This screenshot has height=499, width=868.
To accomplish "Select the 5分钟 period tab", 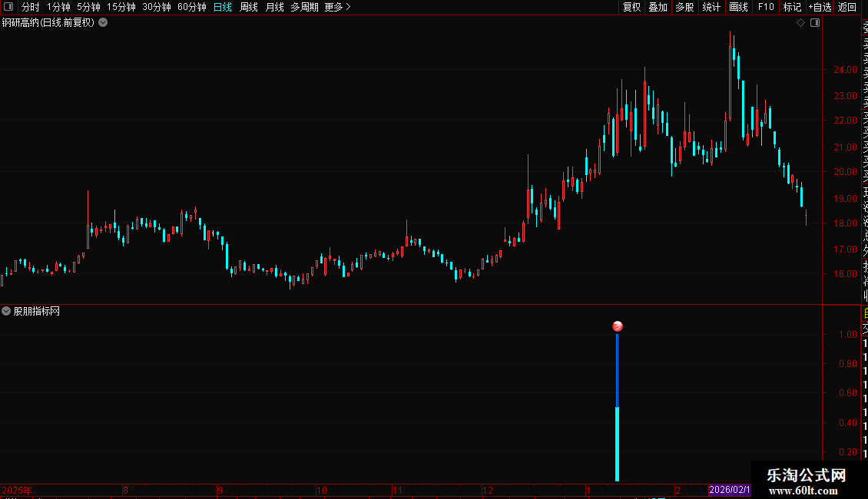I will (88, 7).
